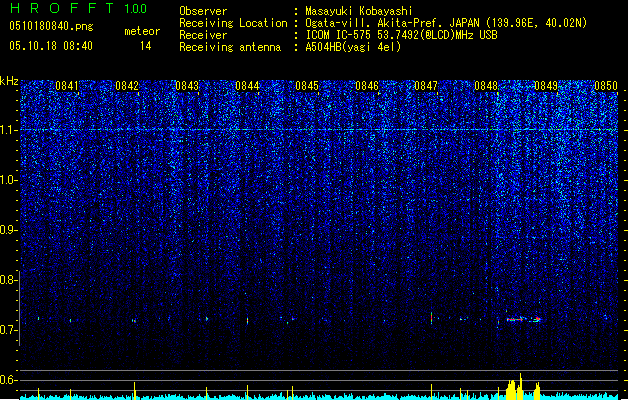The width and height of the screenshot is (629, 400).
Task: Click the 0842 time marker
Action: pos(127,86)
